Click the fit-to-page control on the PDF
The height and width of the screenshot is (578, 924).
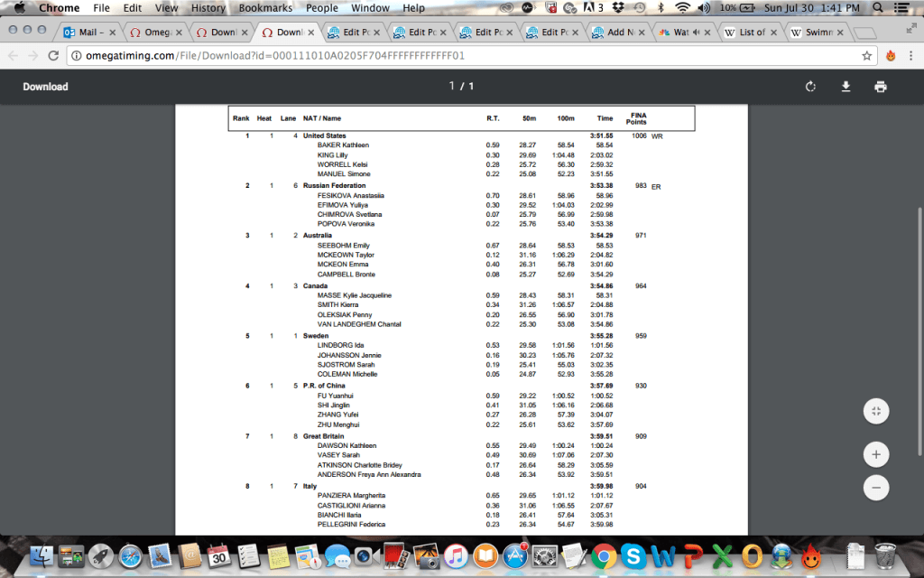876,411
